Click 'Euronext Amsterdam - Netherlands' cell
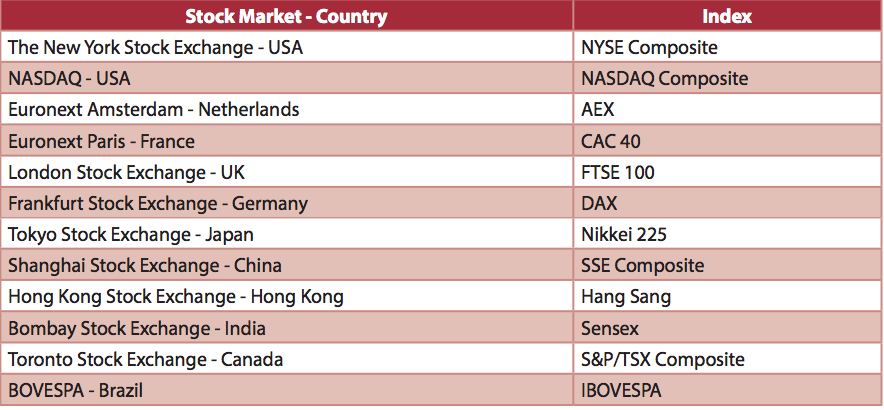 tap(153, 109)
